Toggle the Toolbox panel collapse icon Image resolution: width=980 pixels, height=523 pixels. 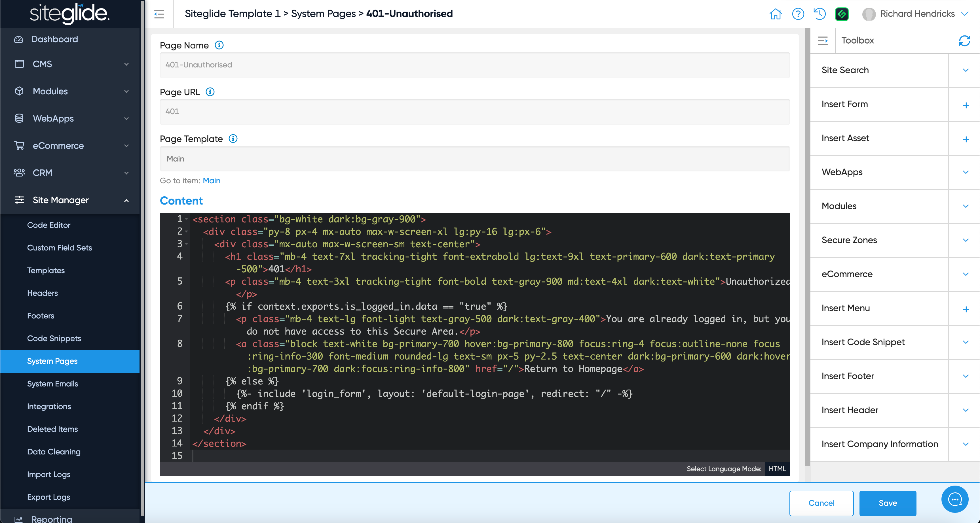pos(823,41)
